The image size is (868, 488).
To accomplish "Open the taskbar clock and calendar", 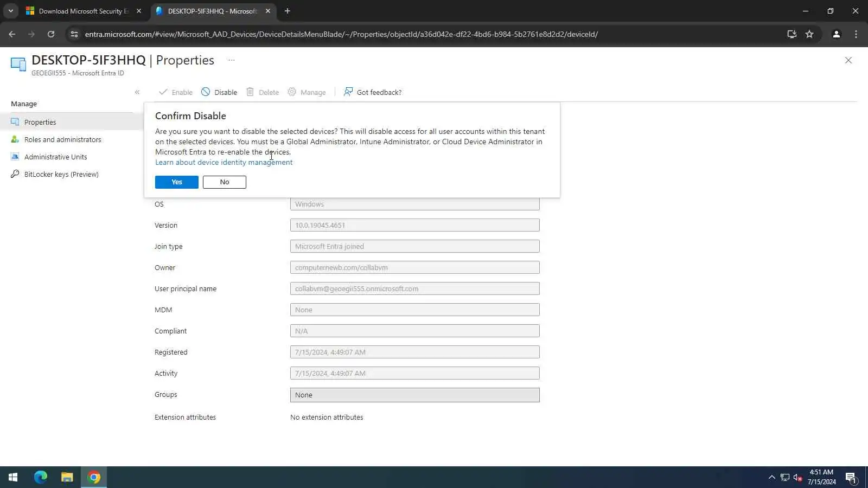I will [821, 477].
